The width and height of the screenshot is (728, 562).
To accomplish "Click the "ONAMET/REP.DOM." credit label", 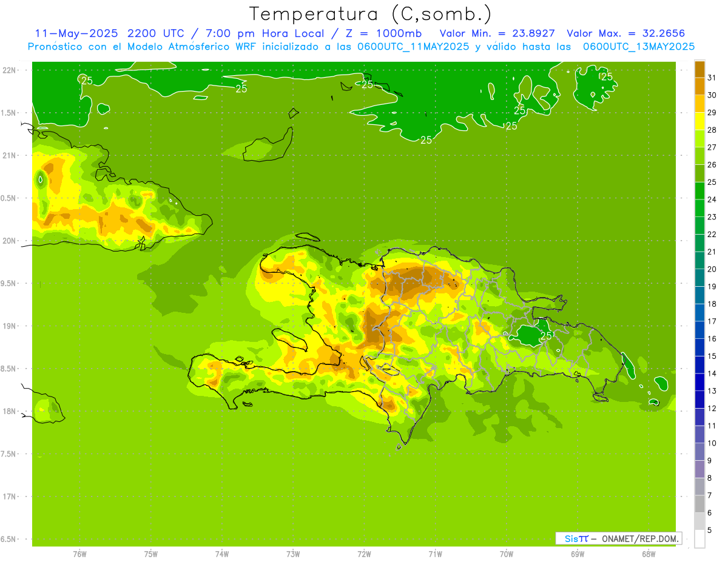I will pyautogui.click(x=639, y=538).
